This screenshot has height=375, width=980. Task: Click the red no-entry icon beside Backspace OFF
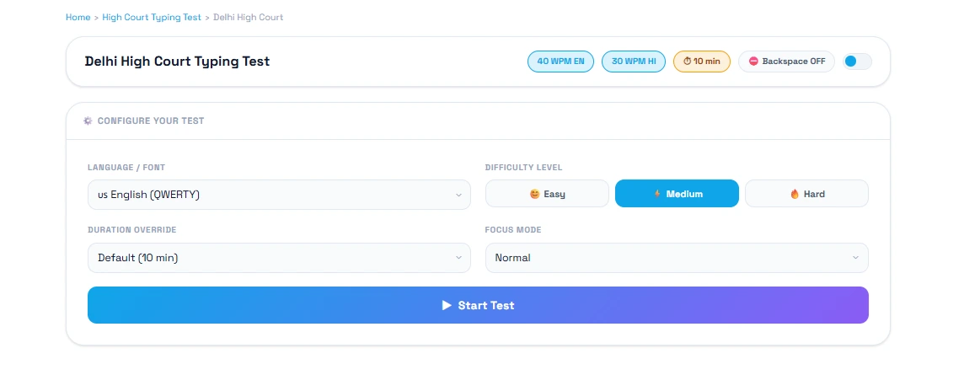[753, 62]
